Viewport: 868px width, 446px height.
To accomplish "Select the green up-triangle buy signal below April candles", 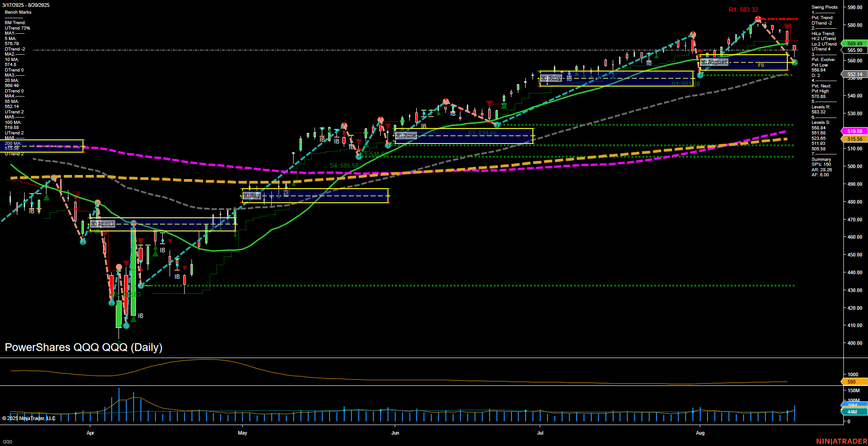I will 134,320.
